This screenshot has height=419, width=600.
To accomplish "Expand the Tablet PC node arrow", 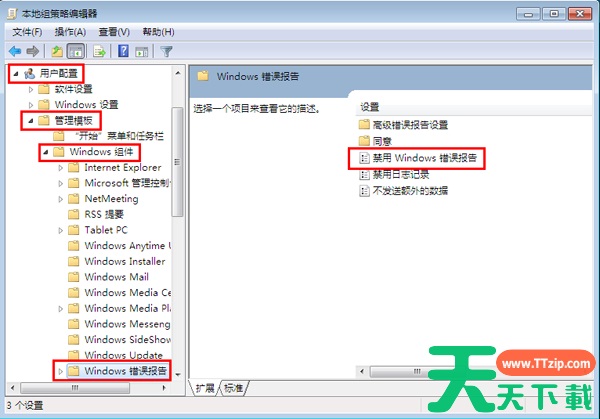I will click(x=60, y=230).
